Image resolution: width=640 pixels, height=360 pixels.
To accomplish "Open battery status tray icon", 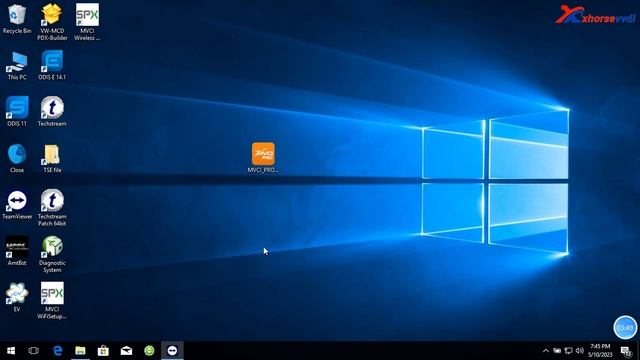I will click(557, 351).
